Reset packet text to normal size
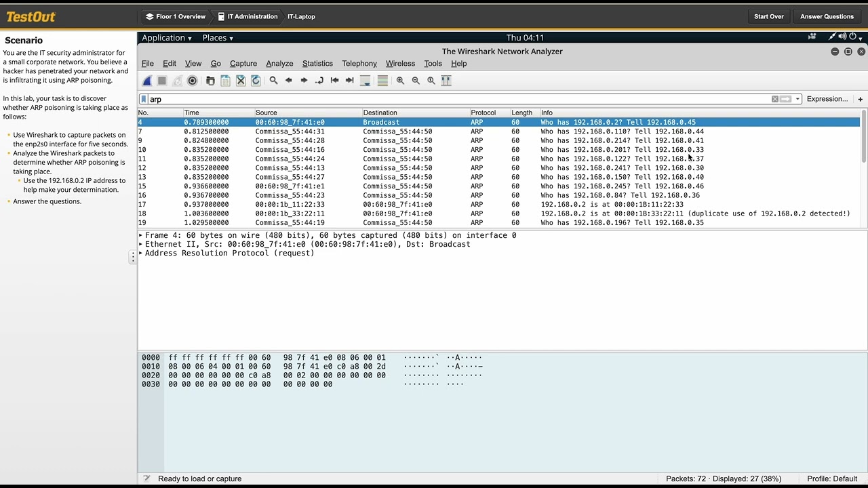Image resolution: width=868 pixels, height=488 pixels. click(431, 81)
